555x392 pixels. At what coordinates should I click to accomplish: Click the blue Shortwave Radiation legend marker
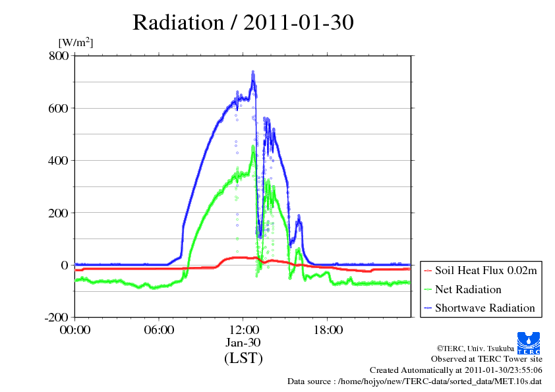point(428,308)
